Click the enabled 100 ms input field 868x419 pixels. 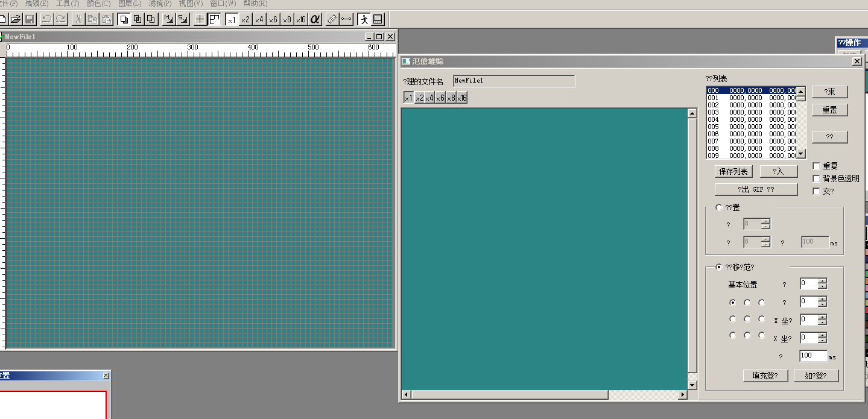click(813, 356)
